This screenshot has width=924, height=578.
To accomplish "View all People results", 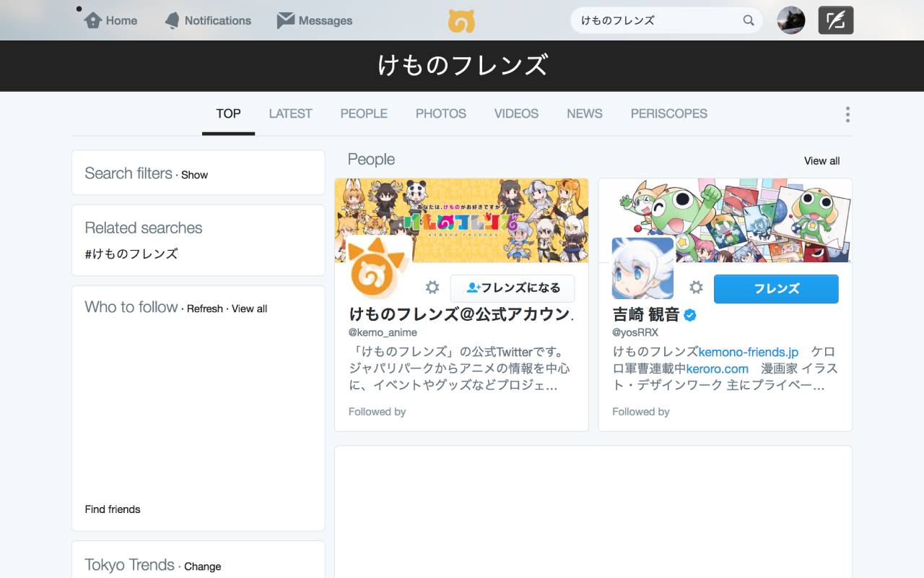I will tap(822, 161).
